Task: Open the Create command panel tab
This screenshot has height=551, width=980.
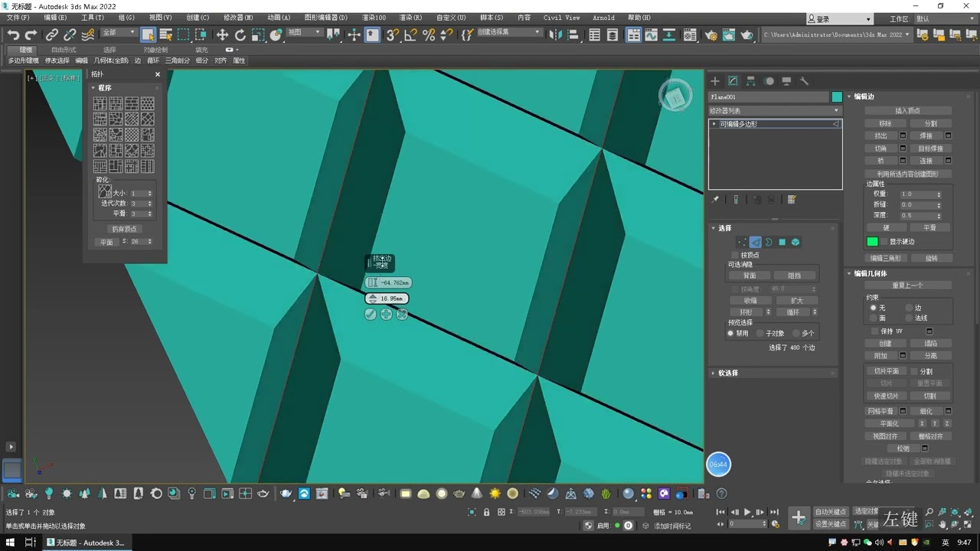Action: point(715,81)
